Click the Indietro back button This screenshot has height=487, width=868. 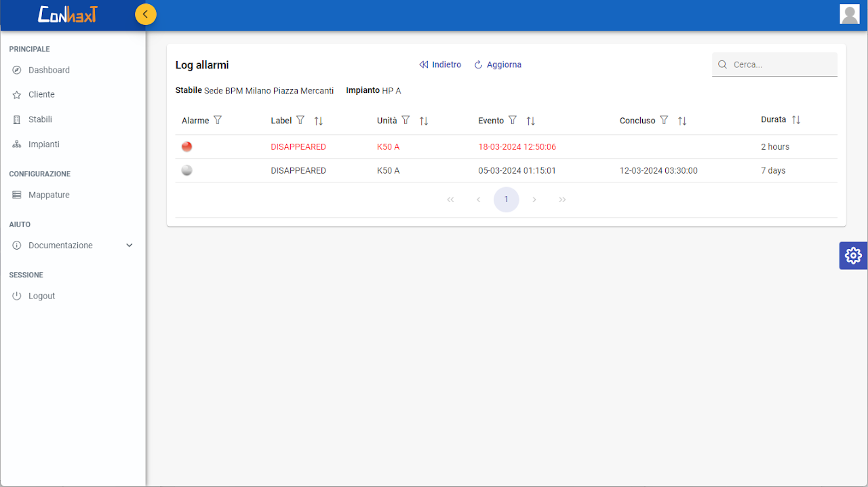pos(440,64)
